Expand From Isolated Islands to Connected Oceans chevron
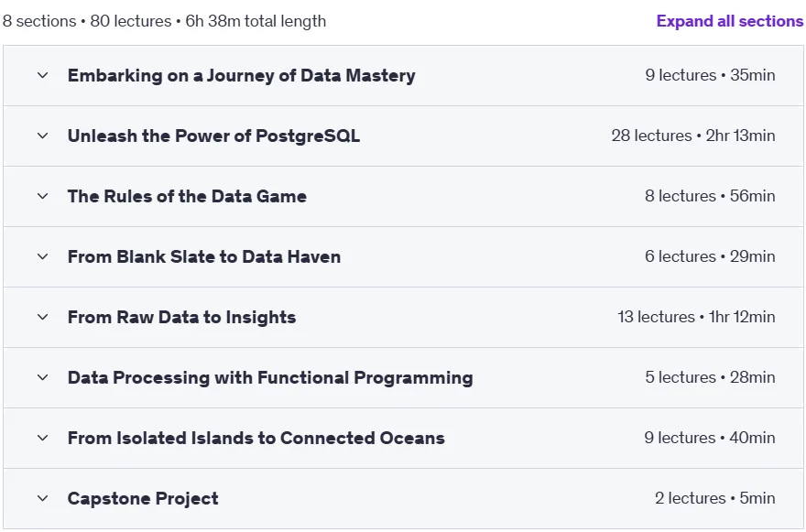Viewport: 806px width, 532px height. click(43, 438)
